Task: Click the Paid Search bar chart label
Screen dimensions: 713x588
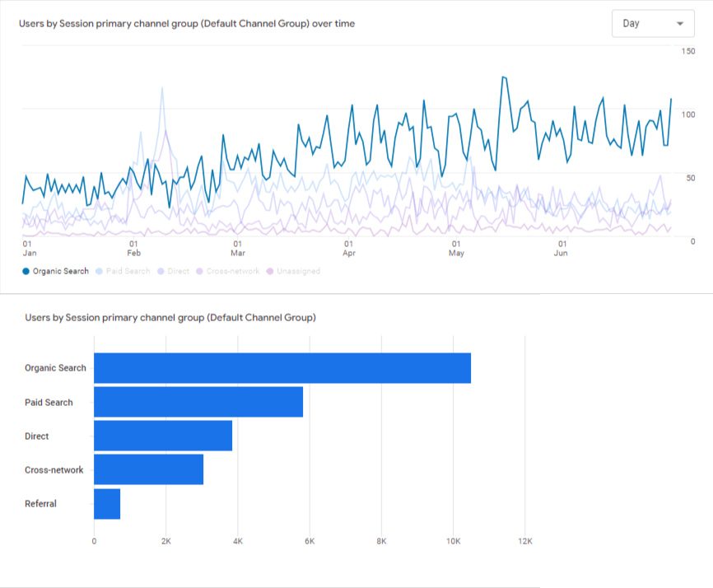Action: coord(49,403)
